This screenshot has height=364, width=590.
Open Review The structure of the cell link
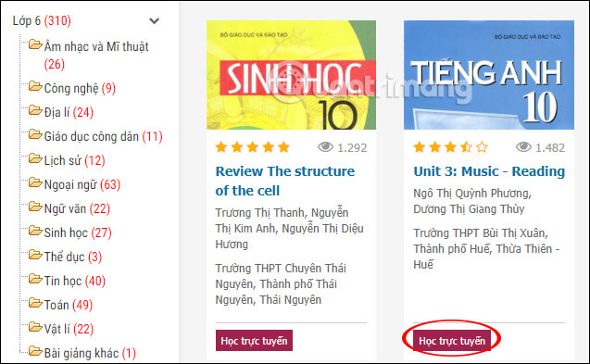[285, 181]
